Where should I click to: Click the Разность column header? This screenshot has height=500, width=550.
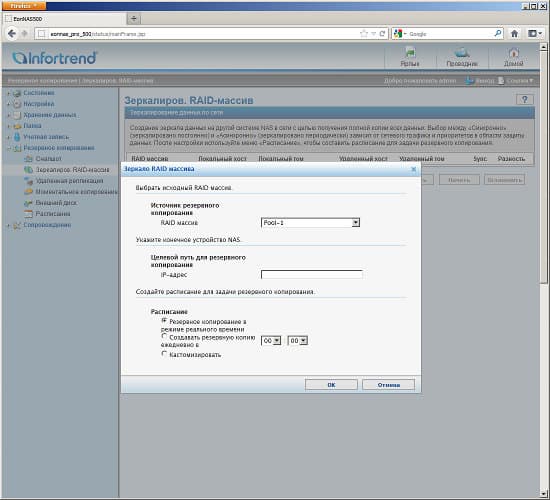tap(511, 159)
